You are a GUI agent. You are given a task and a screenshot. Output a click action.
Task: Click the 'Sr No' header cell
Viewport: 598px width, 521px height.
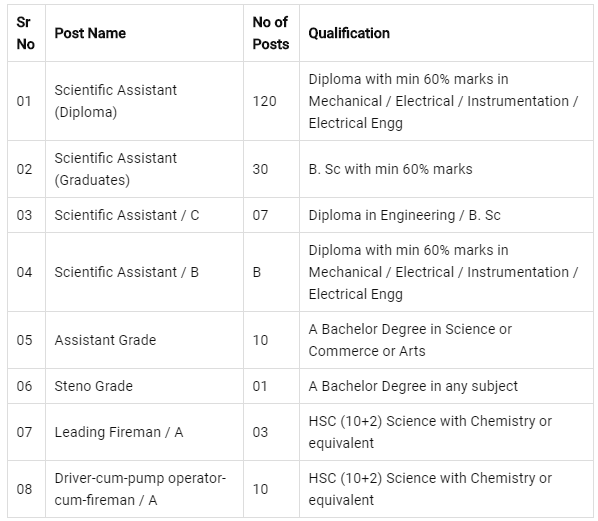click(26, 33)
